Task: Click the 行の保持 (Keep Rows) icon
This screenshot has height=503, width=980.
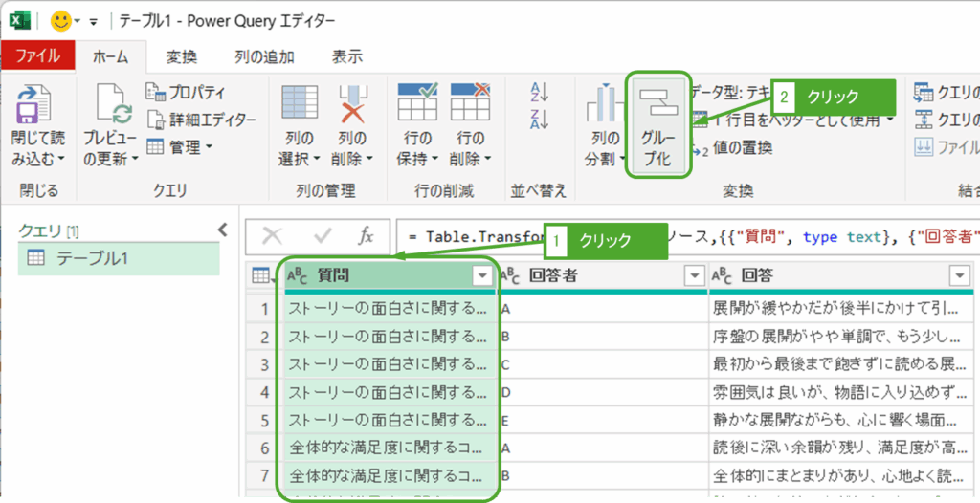Action: [x=417, y=103]
